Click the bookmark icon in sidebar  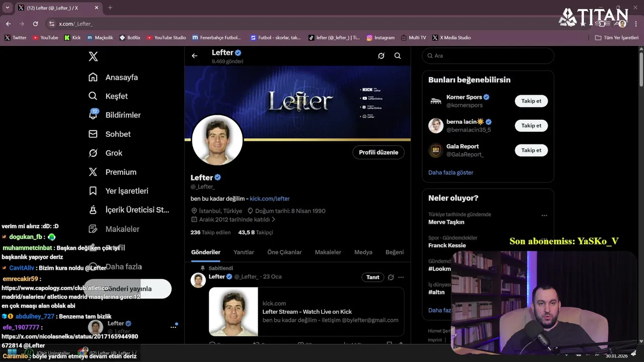click(x=93, y=191)
